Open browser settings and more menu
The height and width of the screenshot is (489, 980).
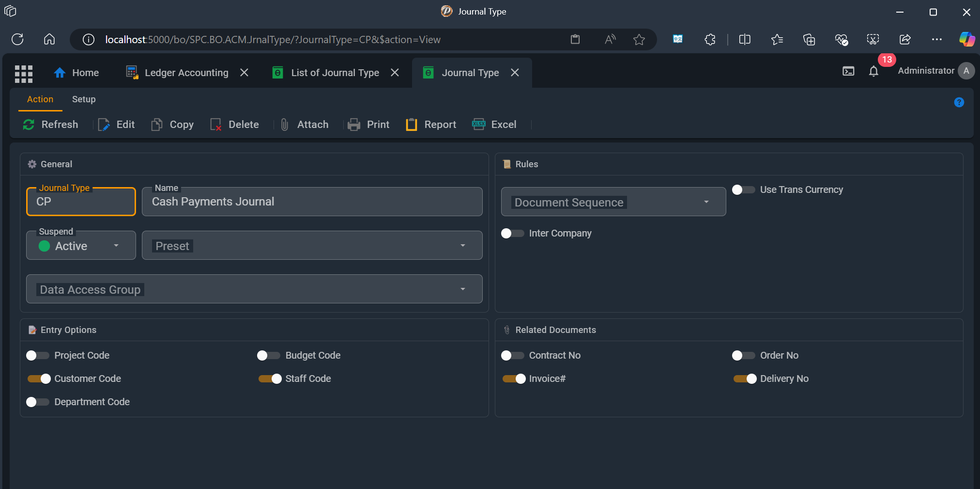[x=937, y=39]
